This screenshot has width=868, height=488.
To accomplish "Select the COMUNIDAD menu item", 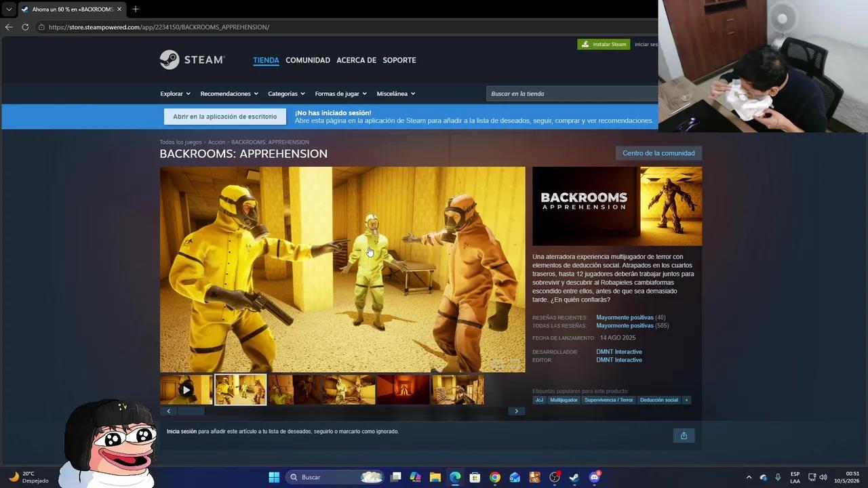I will pos(308,60).
